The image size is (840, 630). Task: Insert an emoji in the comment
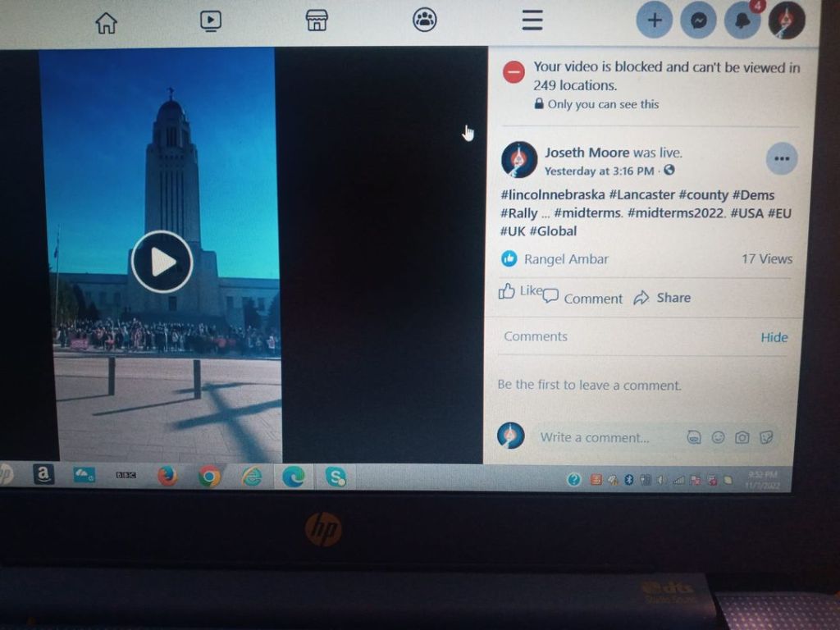pos(718,437)
